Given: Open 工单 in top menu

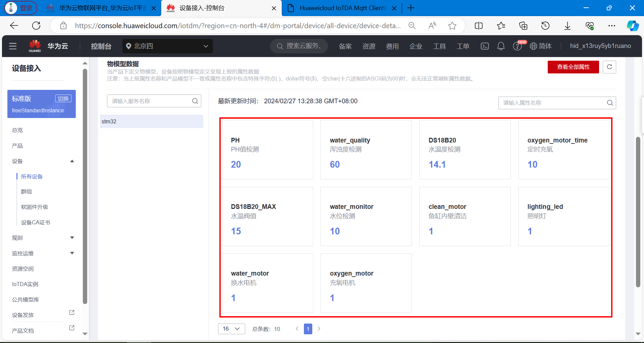Looking at the screenshot, I should (463, 46).
